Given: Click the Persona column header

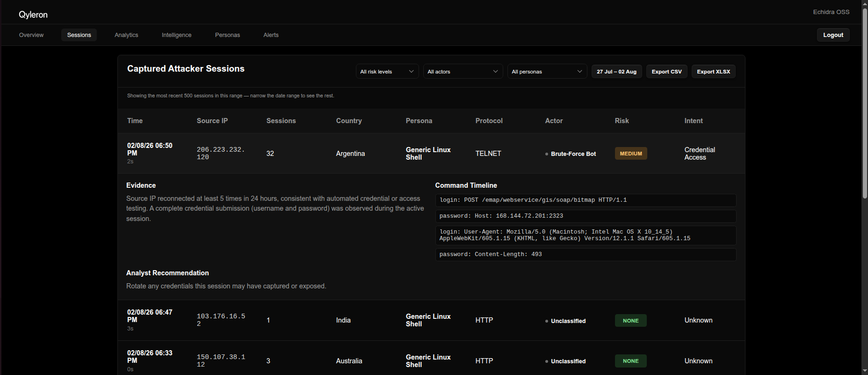Looking at the screenshot, I should pyautogui.click(x=419, y=121).
